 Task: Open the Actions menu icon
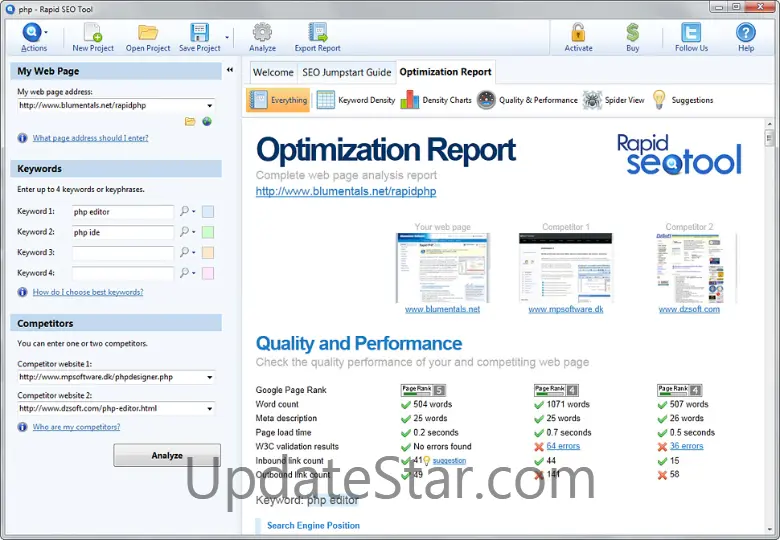(x=31, y=33)
